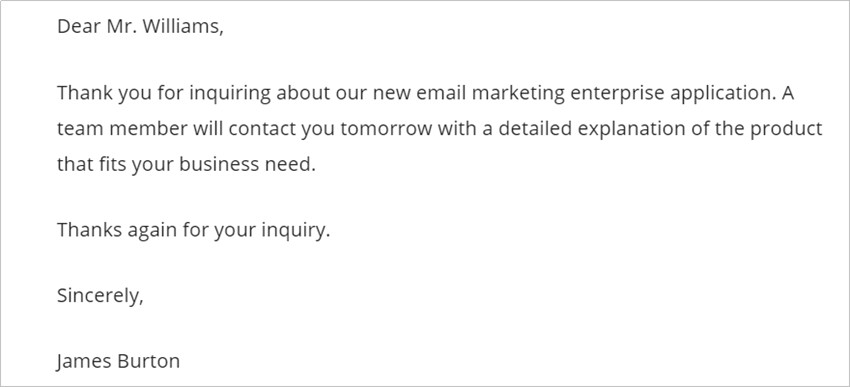
Task: Click the 'Sincerely,' closing line
Action: [x=100, y=296]
